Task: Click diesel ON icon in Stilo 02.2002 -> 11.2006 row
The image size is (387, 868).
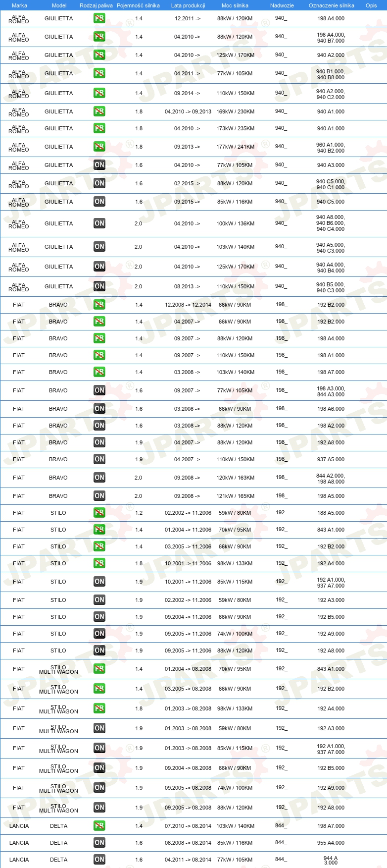Action: (99, 600)
